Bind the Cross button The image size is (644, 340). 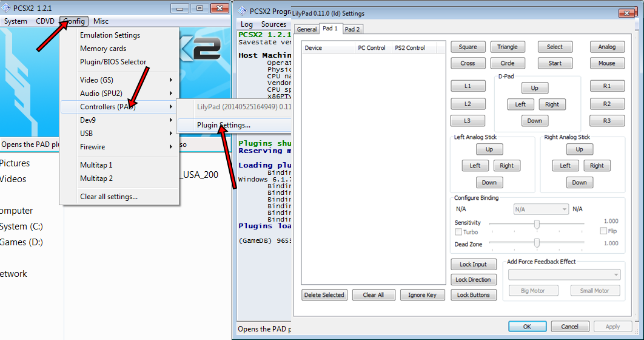coord(468,63)
